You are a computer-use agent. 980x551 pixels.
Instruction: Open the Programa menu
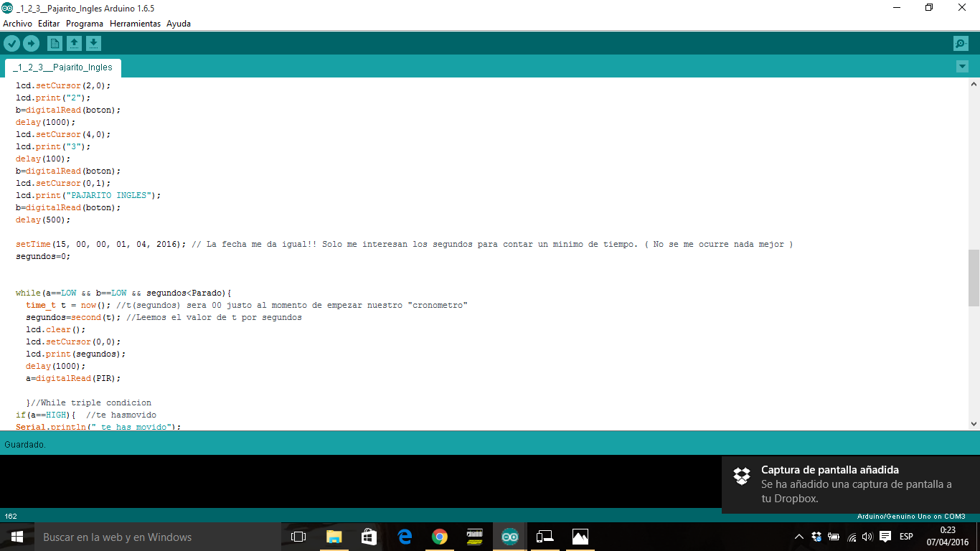tap(85, 24)
